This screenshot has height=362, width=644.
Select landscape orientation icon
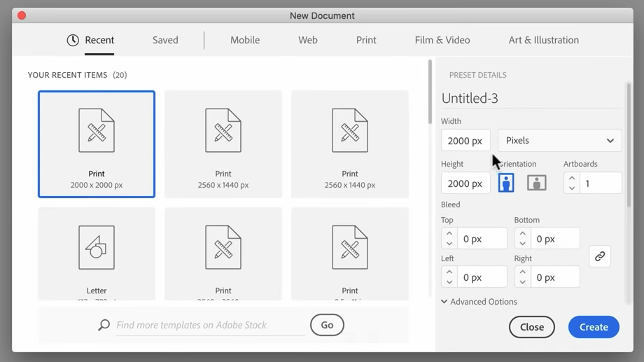(x=536, y=183)
